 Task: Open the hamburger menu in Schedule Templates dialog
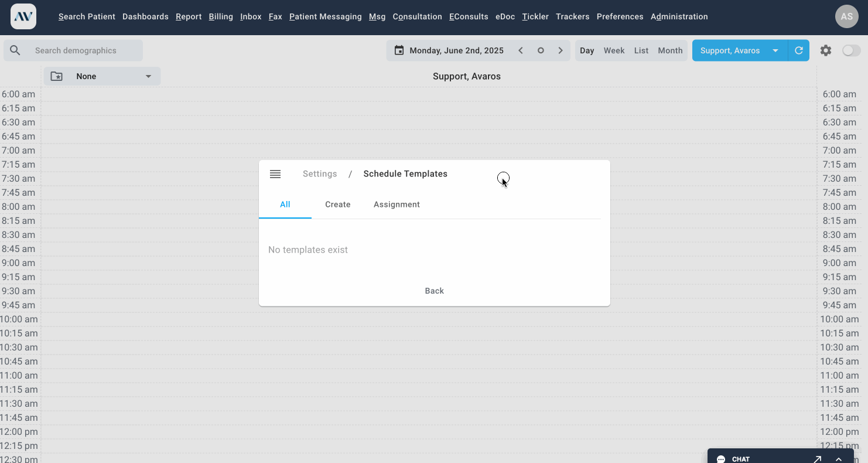[275, 174]
